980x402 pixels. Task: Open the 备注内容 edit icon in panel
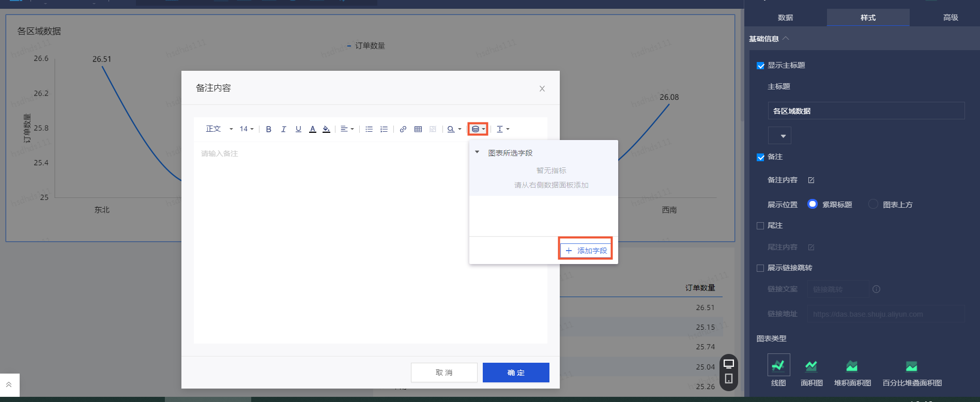point(811,180)
